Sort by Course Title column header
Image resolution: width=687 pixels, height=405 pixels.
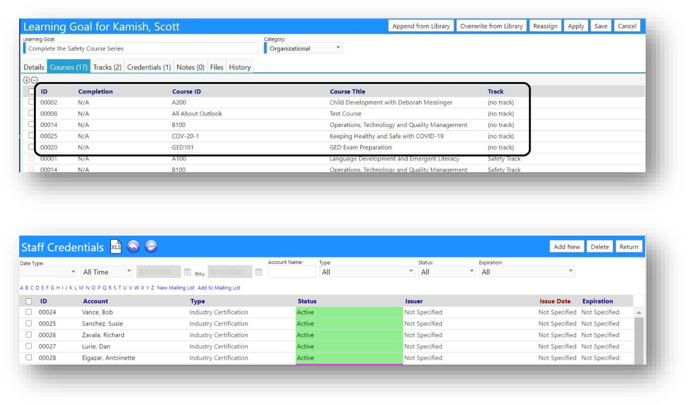347,92
